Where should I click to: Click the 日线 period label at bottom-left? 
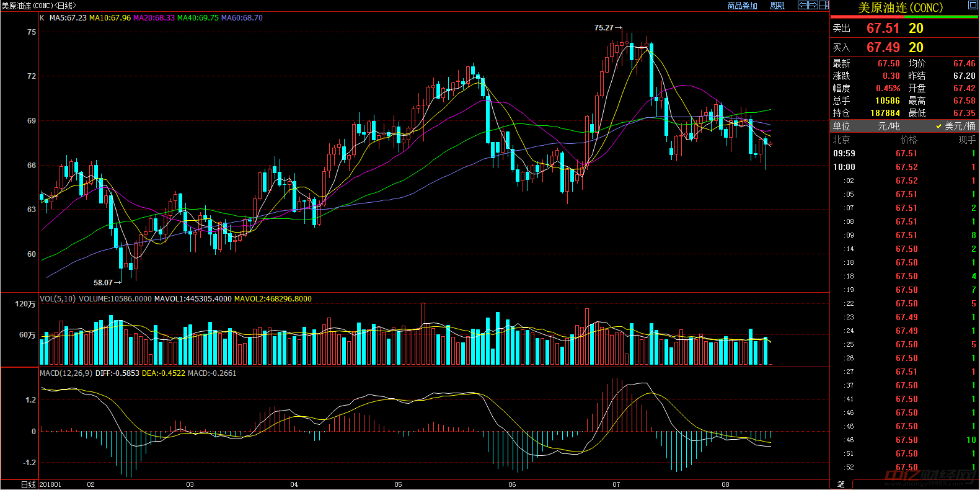pos(29,484)
